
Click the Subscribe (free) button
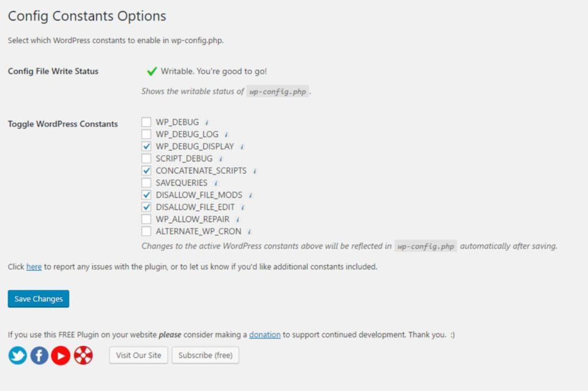tap(206, 355)
